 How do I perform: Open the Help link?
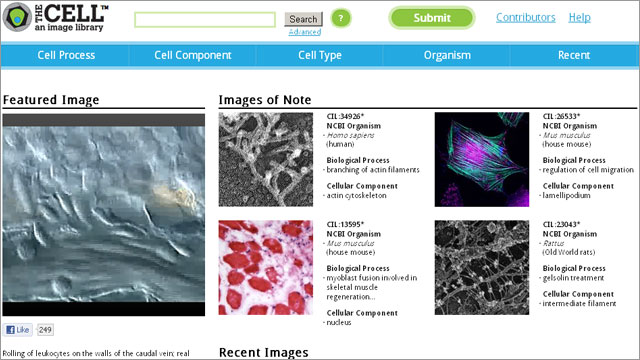(580, 18)
